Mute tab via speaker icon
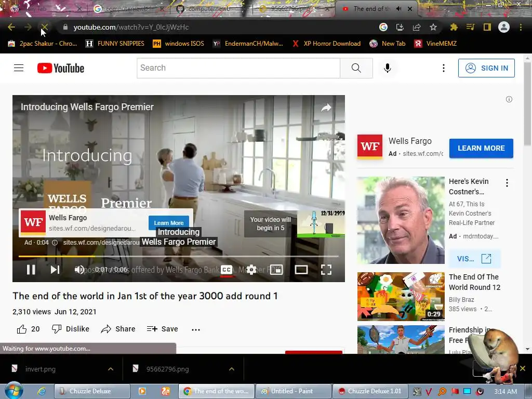Image resolution: width=532 pixels, height=399 pixels. click(x=398, y=9)
